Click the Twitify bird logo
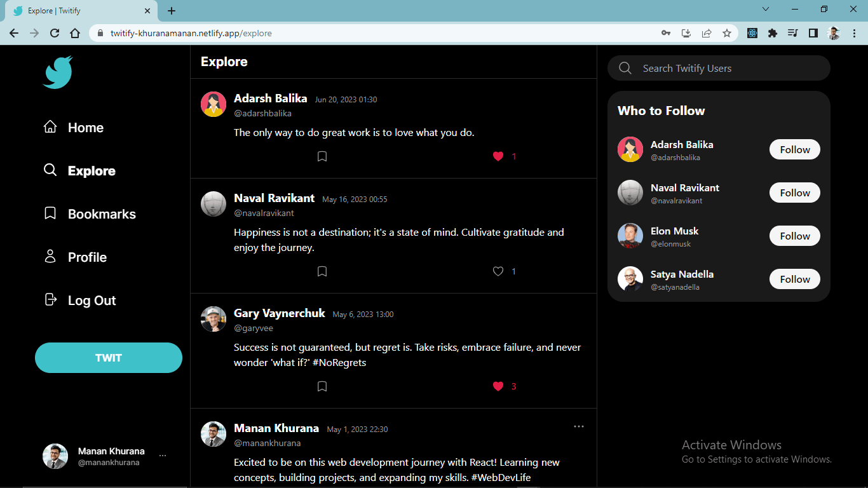Screen dimensions: 868x488 coord(58,72)
